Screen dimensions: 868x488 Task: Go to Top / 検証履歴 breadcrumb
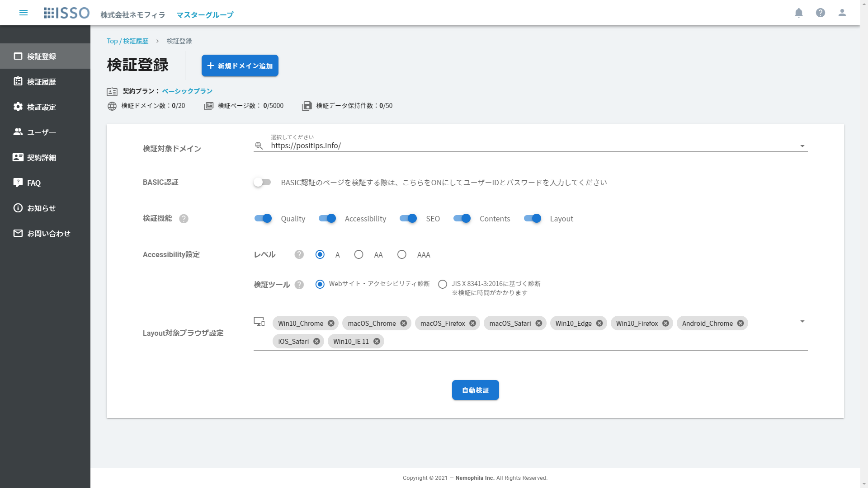point(127,41)
